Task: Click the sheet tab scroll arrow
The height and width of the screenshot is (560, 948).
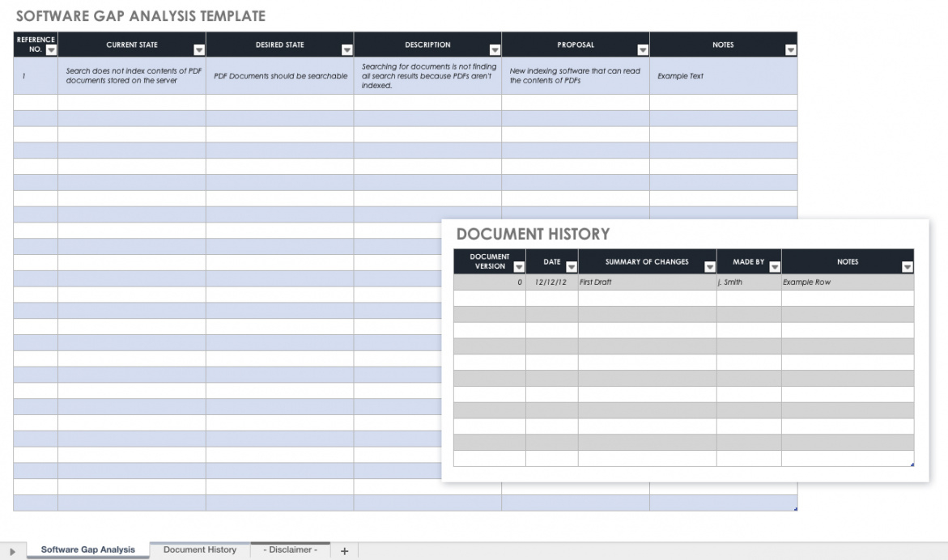Action: [x=12, y=551]
